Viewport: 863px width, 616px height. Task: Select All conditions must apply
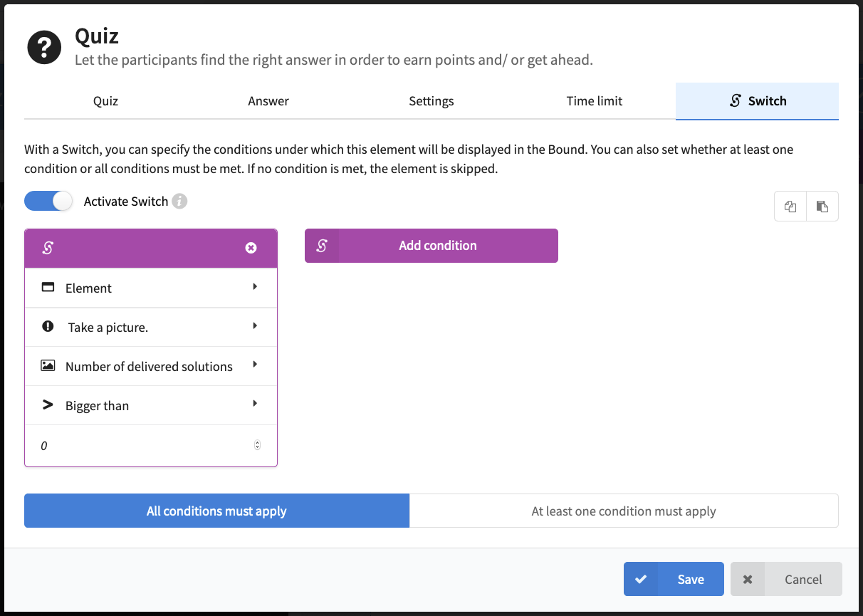click(216, 511)
